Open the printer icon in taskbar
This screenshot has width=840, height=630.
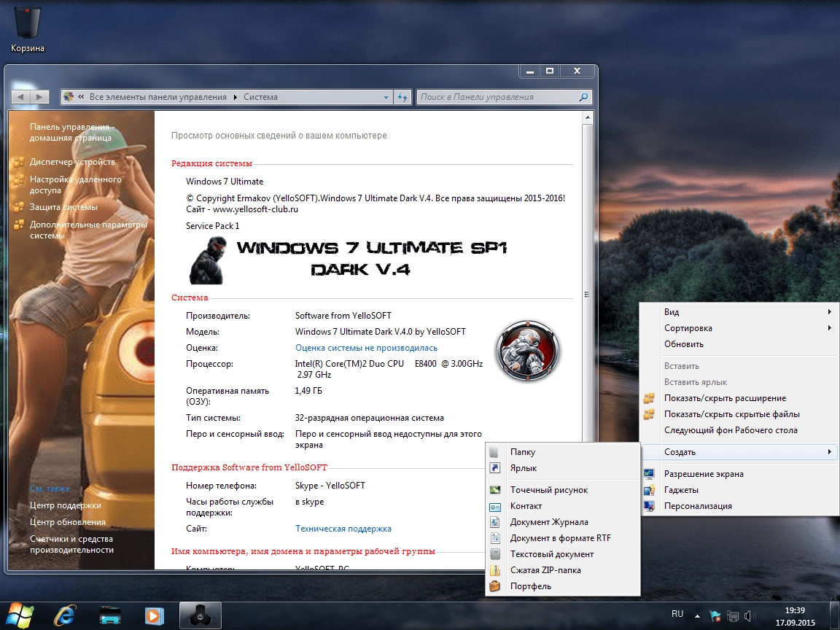pyautogui.click(x=110, y=615)
